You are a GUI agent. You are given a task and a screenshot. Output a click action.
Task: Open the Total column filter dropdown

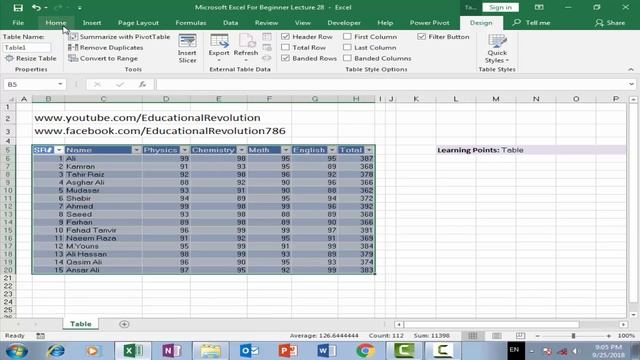coord(369,150)
